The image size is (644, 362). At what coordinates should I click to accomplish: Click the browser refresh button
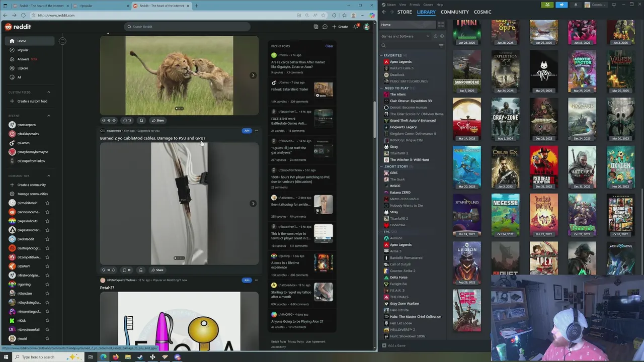click(x=23, y=15)
